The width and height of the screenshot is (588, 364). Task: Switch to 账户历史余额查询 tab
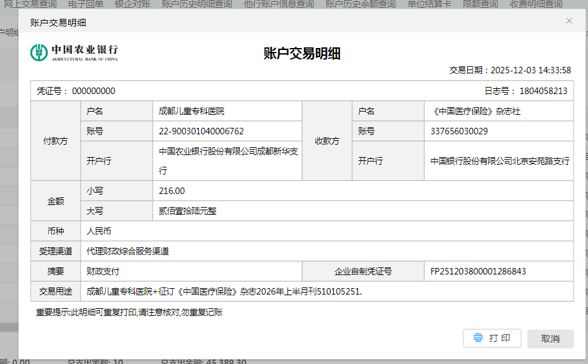coord(360,5)
